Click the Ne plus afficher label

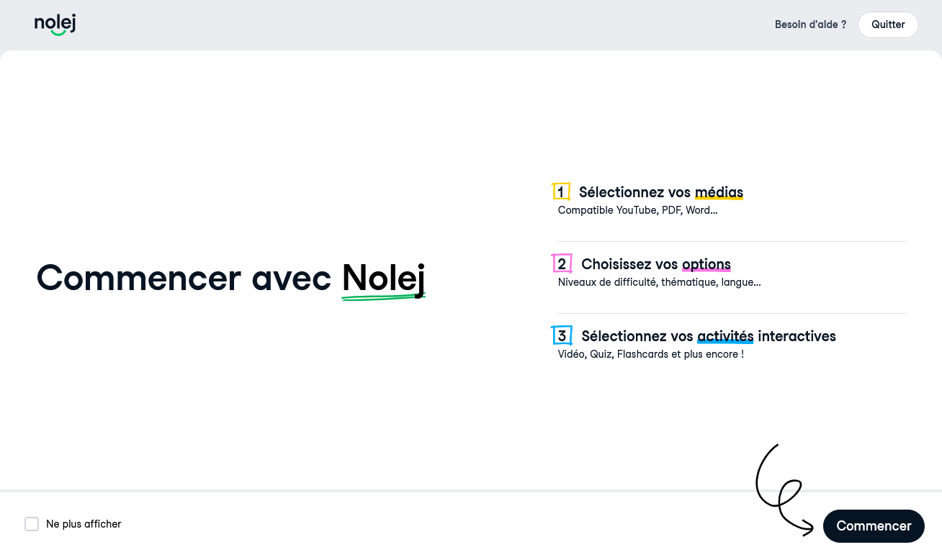(x=84, y=524)
